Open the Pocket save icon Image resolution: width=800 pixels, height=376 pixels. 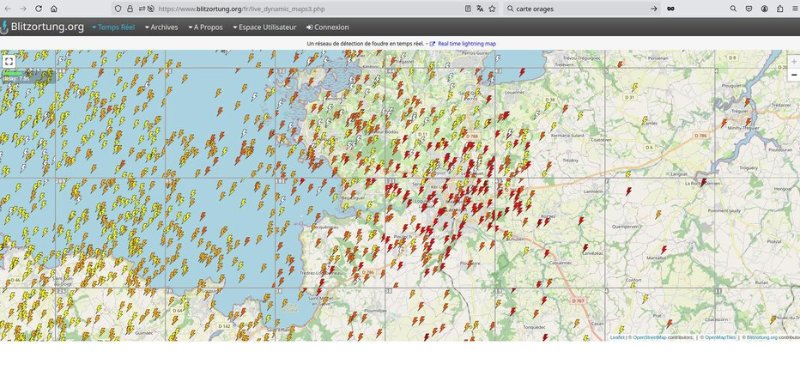(x=749, y=9)
